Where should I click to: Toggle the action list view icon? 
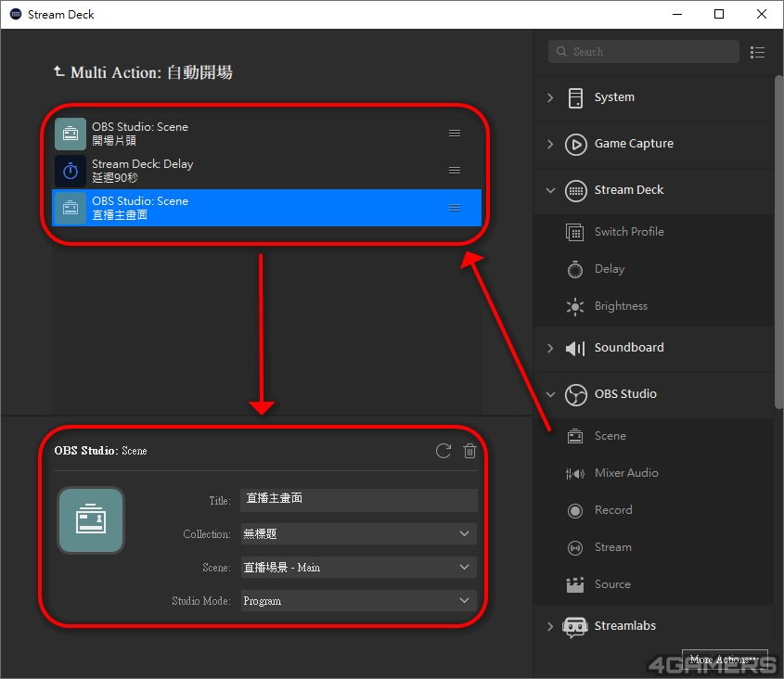757,52
